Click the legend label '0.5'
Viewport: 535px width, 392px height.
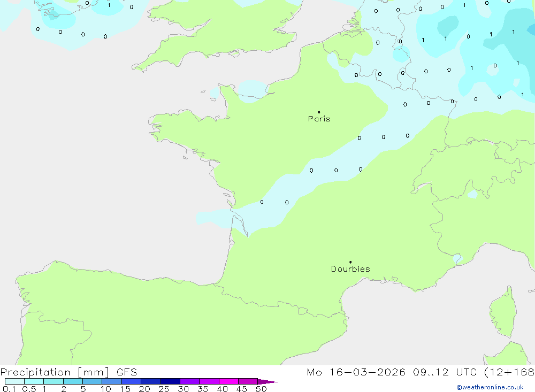[29, 389]
